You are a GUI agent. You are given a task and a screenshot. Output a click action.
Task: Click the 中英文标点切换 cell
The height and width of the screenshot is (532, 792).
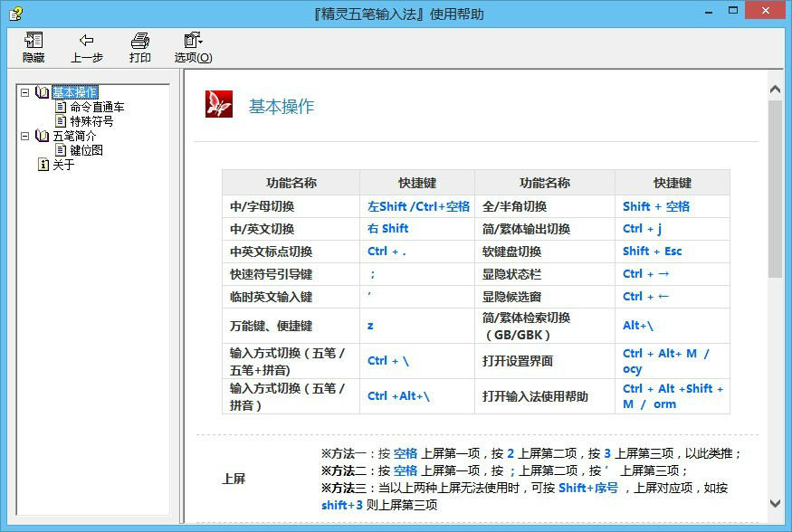(291, 252)
